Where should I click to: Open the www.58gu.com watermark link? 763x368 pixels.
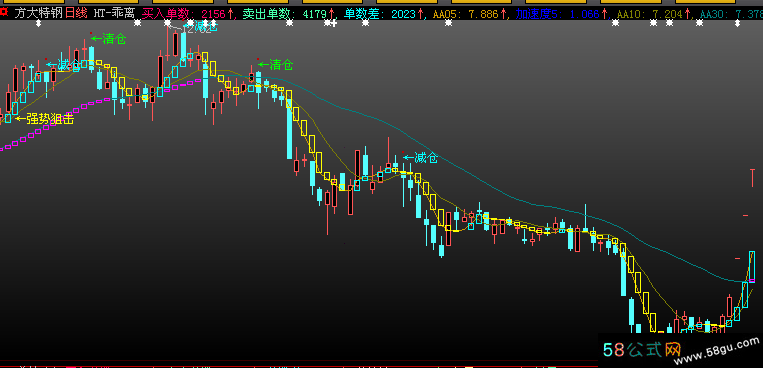(716, 352)
